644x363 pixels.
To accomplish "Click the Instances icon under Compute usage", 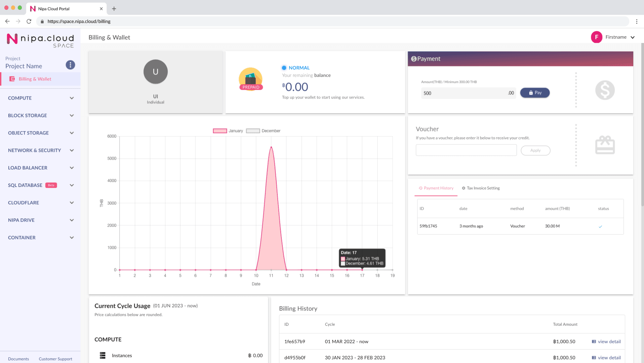I will point(102,355).
